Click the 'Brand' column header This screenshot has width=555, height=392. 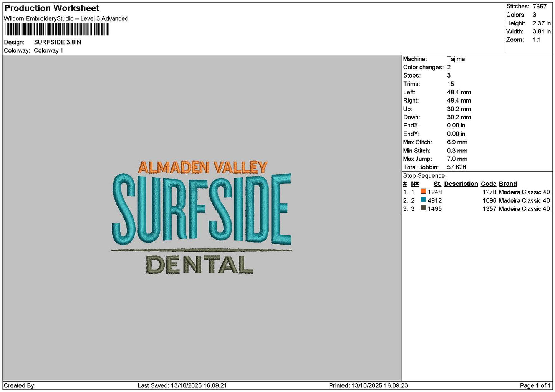tap(508, 184)
